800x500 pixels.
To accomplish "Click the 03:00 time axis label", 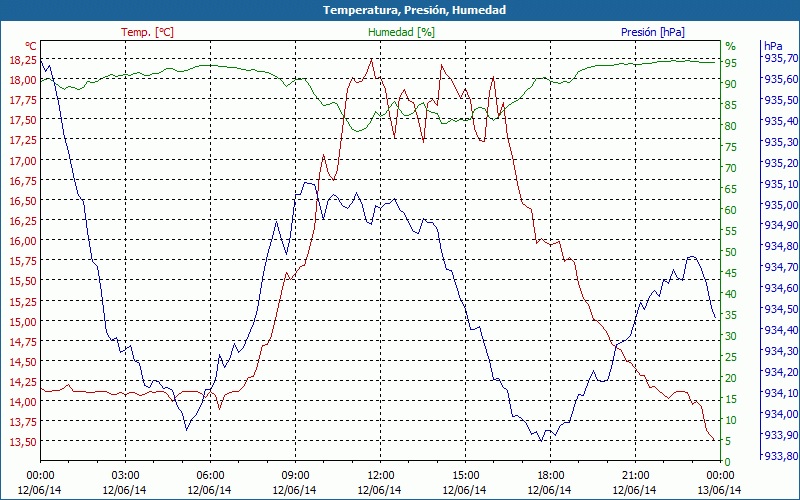I will [125, 476].
